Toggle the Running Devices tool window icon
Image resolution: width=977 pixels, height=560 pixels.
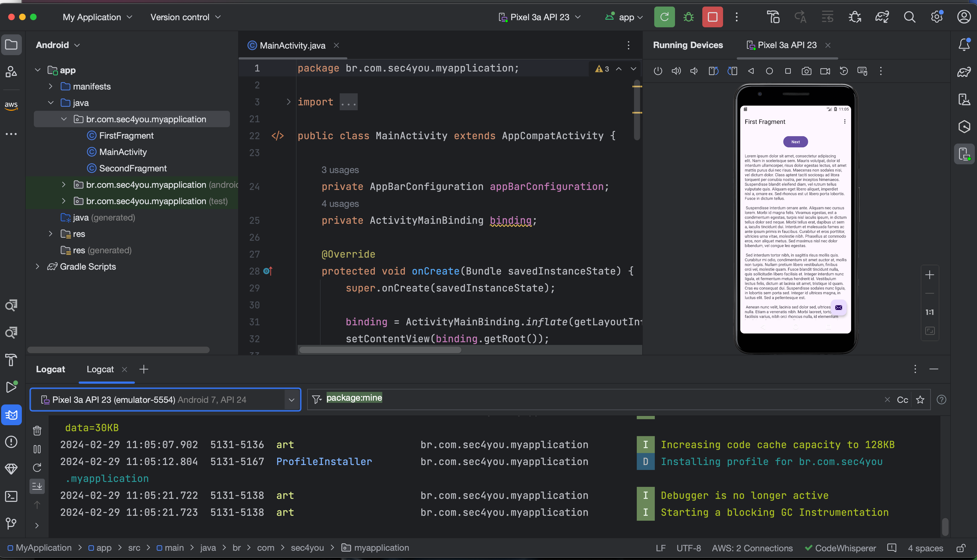pos(964,154)
